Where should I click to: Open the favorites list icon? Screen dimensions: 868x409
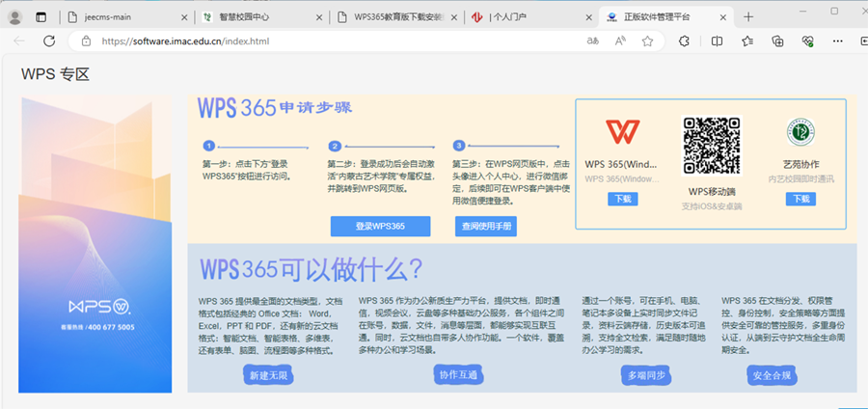tap(747, 41)
